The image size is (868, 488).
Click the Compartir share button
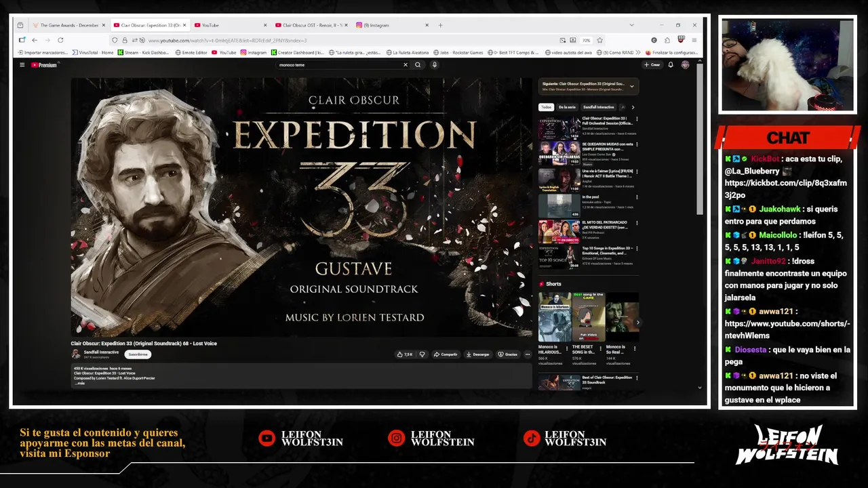click(x=446, y=354)
